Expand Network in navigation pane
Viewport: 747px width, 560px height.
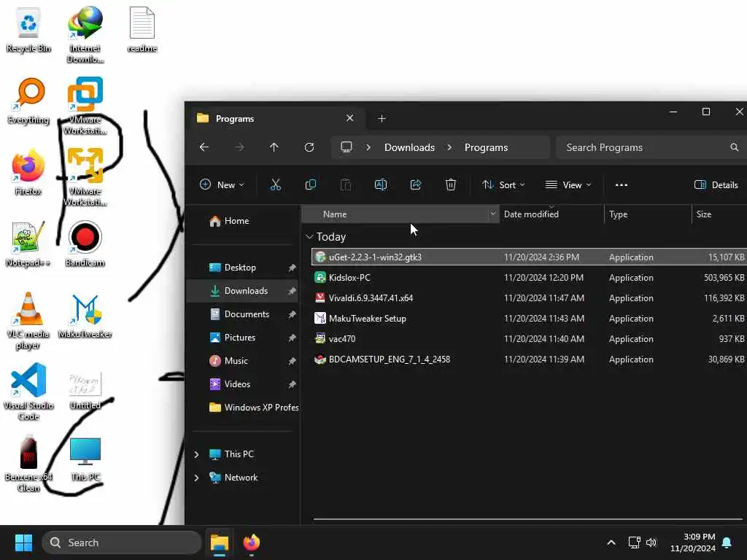(196, 478)
